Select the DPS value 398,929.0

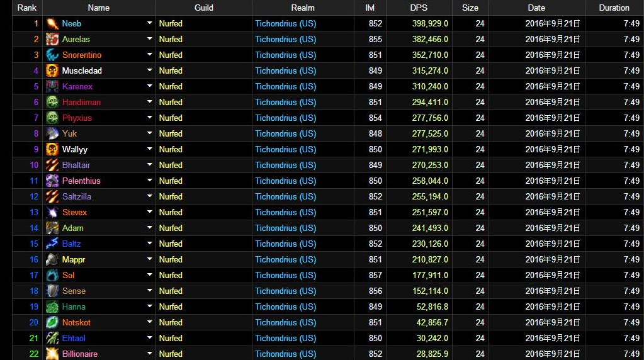tap(430, 24)
